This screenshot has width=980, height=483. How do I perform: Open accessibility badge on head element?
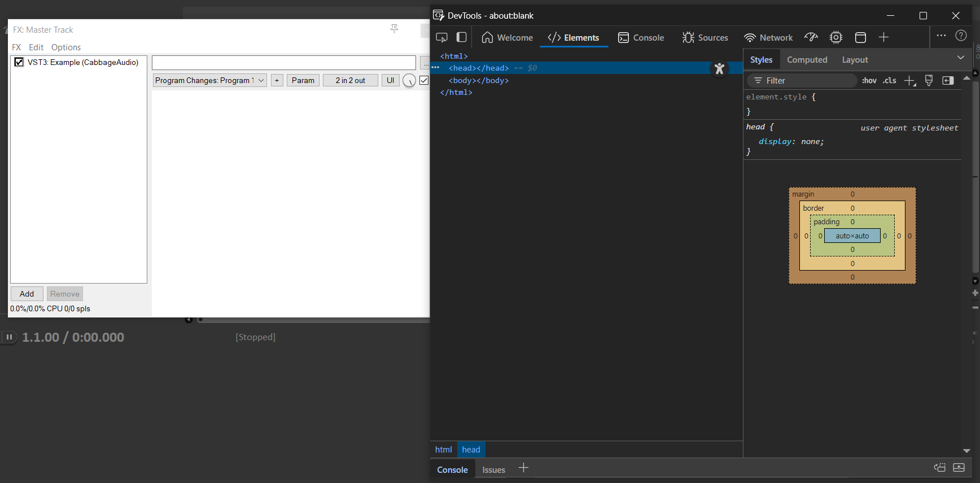(719, 69)
